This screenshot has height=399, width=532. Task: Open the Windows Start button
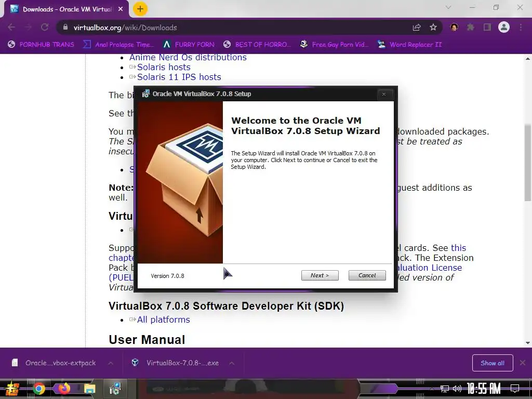[12, 389]
